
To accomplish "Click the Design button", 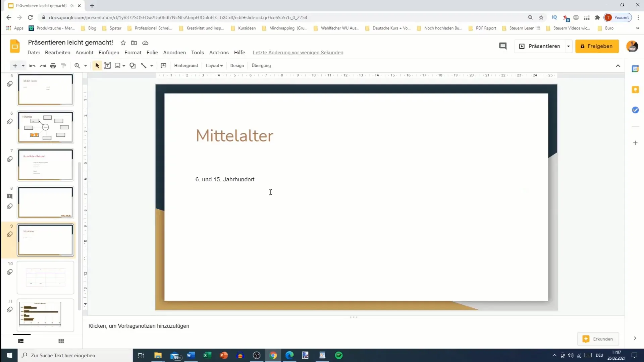I will [x=237, y=66].
